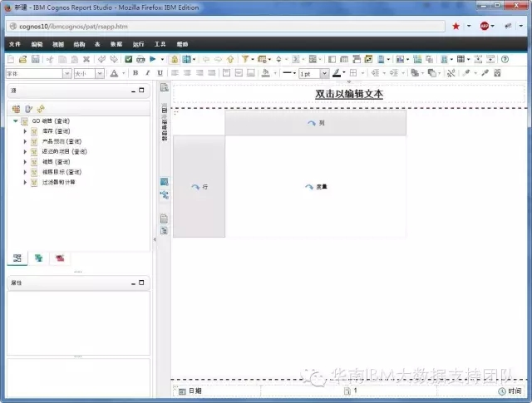Toggle Underline formatting
The width and height of the screenshot is (532, 403).
coord(160,73)
